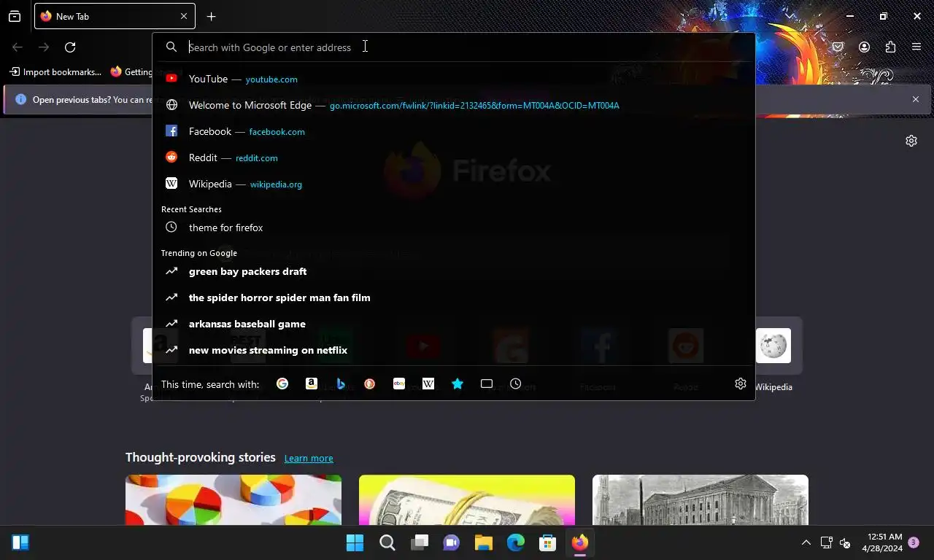Close the New Tab tab
This screenshot has width=934, height=560.
click(184, 16)
